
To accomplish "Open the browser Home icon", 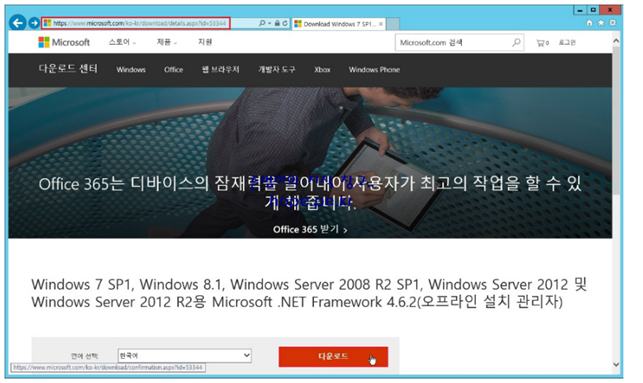I will [x=589, y=23].
